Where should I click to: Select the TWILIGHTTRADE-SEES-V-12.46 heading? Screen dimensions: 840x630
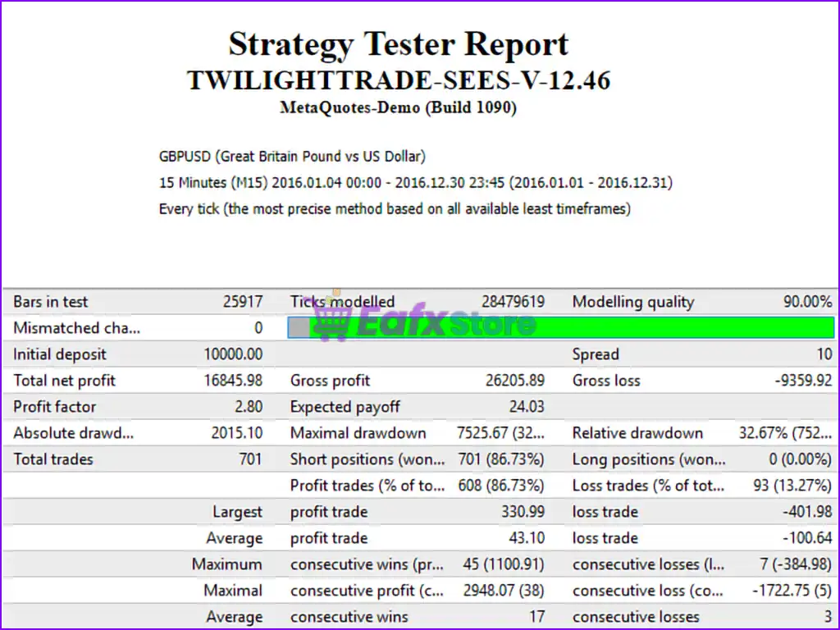point(399,80)
